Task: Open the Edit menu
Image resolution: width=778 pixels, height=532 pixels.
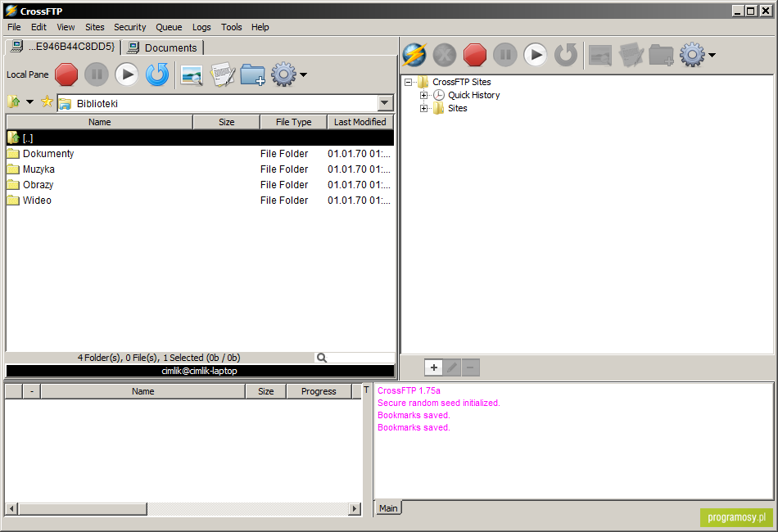Action: 38,27
